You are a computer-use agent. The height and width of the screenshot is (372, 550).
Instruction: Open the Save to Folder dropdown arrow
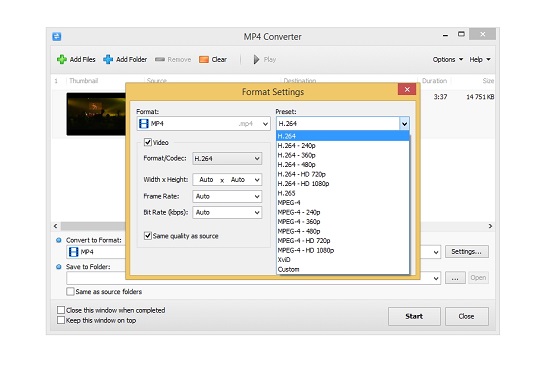point(436,278)
